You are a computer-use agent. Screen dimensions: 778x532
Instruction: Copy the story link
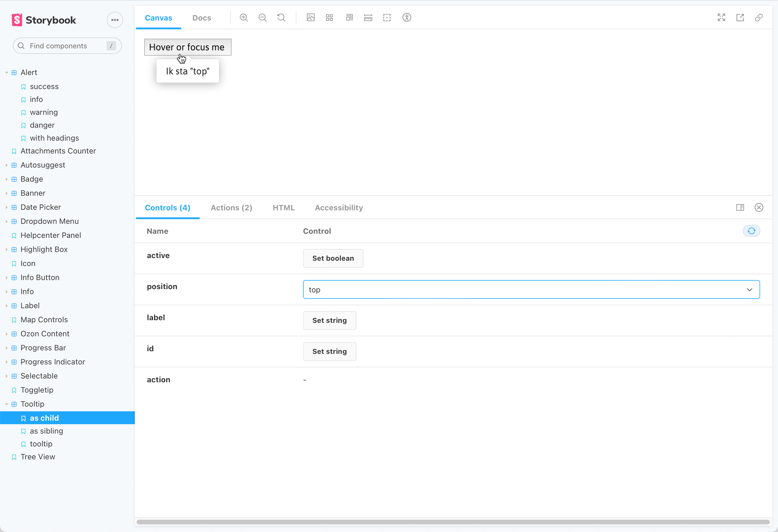pos(759,17)
